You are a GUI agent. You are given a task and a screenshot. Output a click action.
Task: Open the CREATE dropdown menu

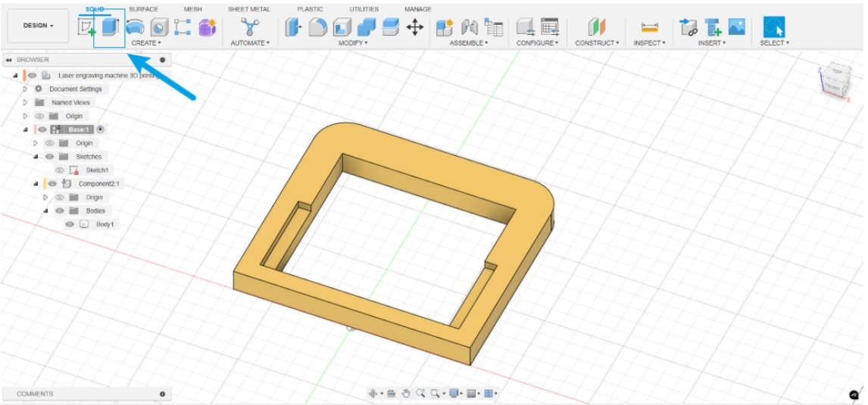pyautogui.click(x=146, y=42)
